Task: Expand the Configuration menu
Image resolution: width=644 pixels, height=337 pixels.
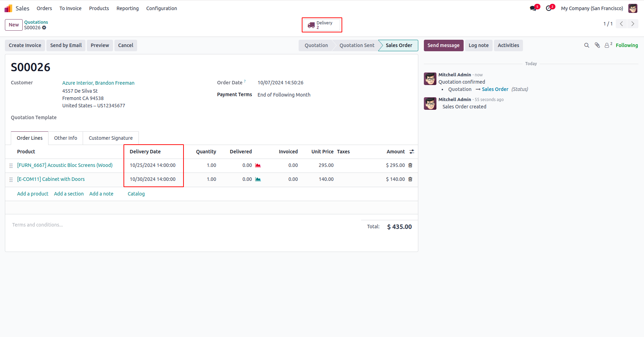Action: (x=162, y=8)
